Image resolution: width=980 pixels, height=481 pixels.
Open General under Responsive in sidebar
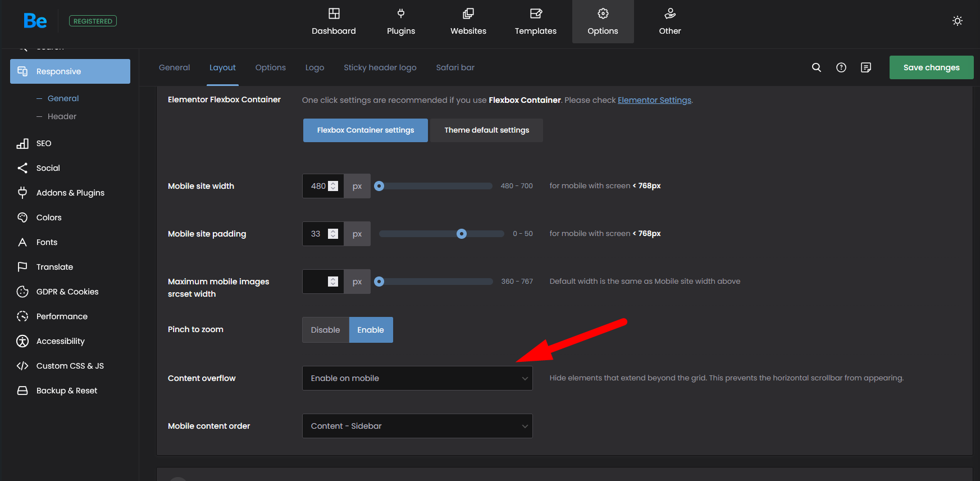pos(63,98)
